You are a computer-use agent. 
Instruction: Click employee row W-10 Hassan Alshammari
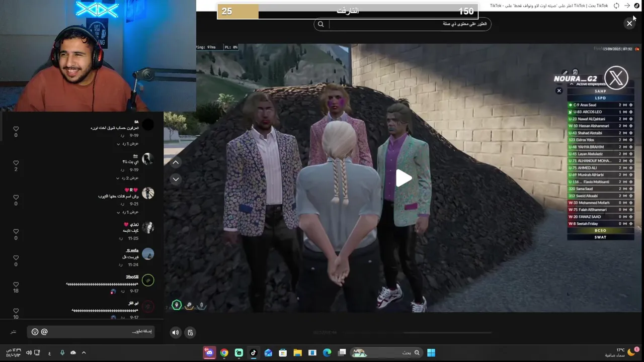click(x=600, y=126)
